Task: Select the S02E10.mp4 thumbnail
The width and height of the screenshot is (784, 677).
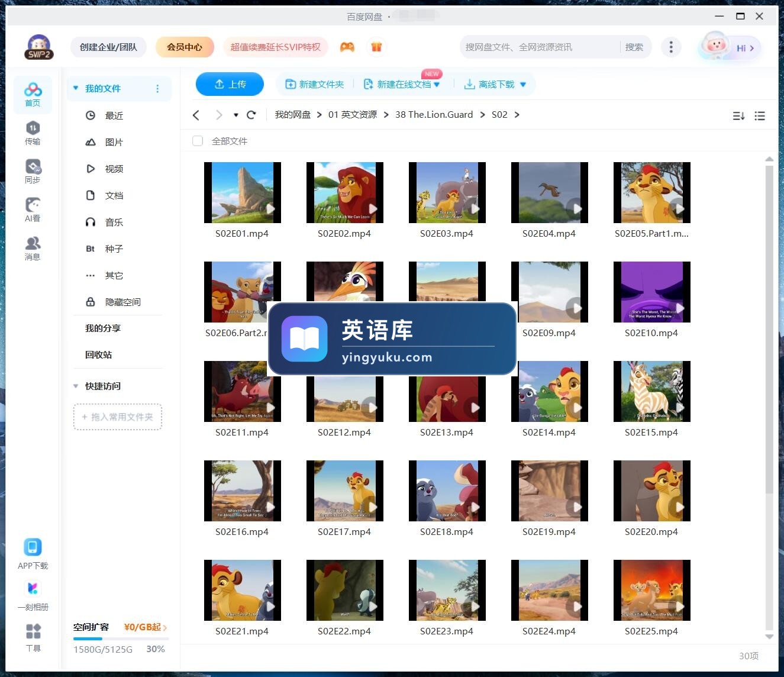Action: point(651,292)
